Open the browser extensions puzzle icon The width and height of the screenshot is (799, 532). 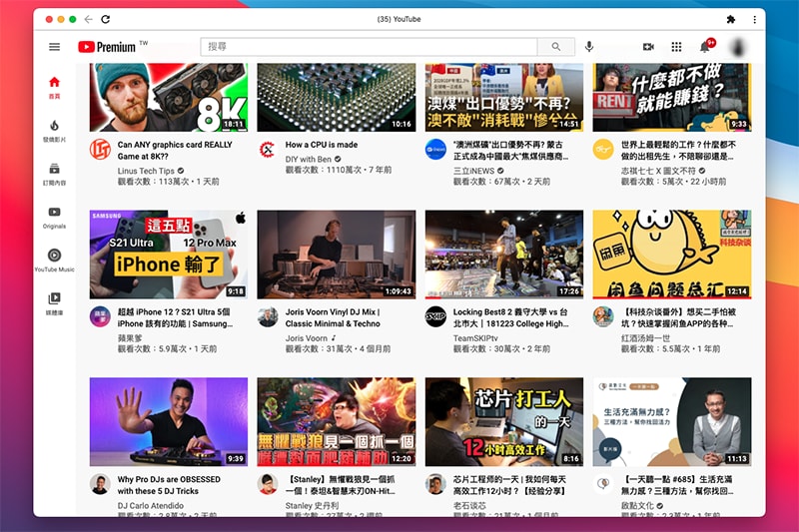[730, 19]
